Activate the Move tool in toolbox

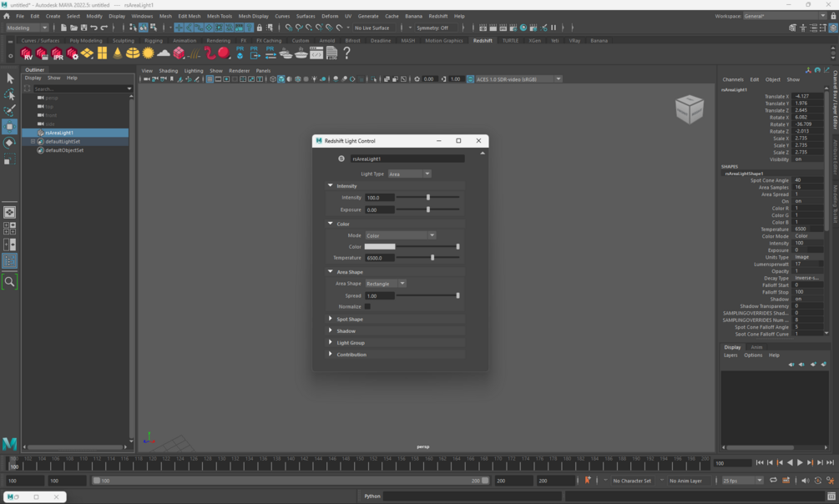[x=10, y=127]
